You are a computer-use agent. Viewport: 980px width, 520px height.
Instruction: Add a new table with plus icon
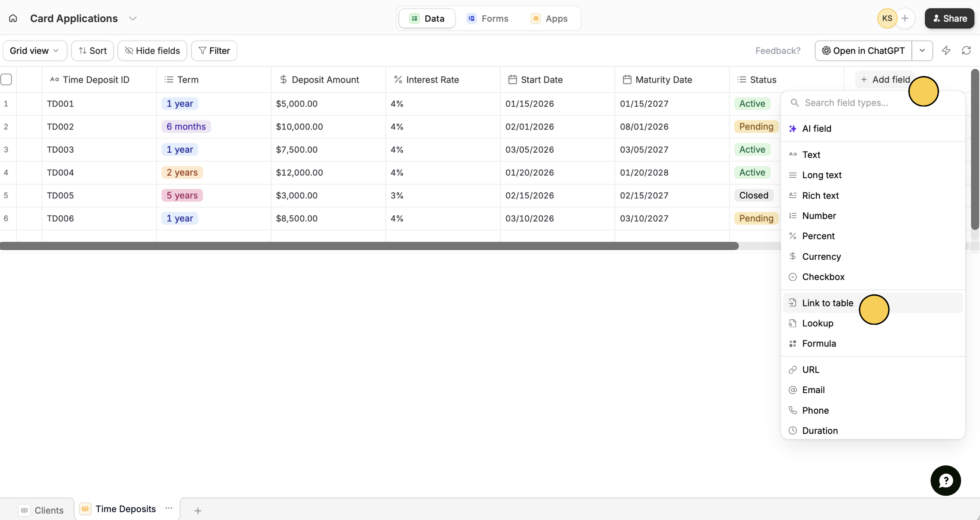point(197,511)
